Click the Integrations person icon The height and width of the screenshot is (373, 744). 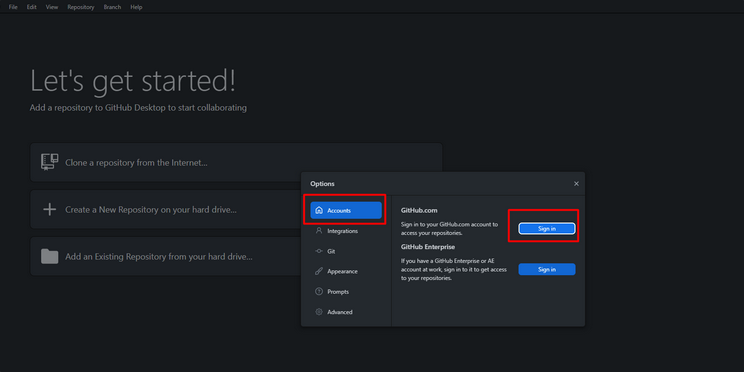tap(319, 230)
